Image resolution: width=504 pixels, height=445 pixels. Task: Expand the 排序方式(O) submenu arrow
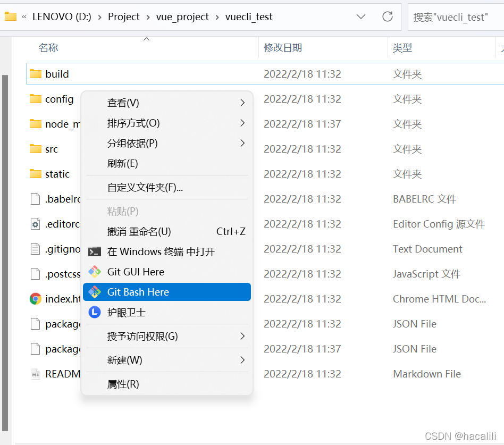[242, 123]
